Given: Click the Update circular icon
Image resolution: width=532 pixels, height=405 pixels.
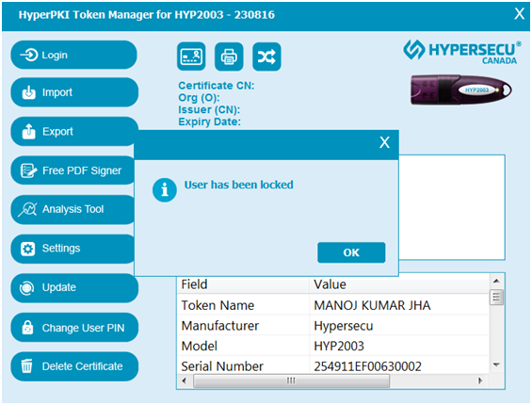Looking at the screenshot, I should tap(26, 288).
